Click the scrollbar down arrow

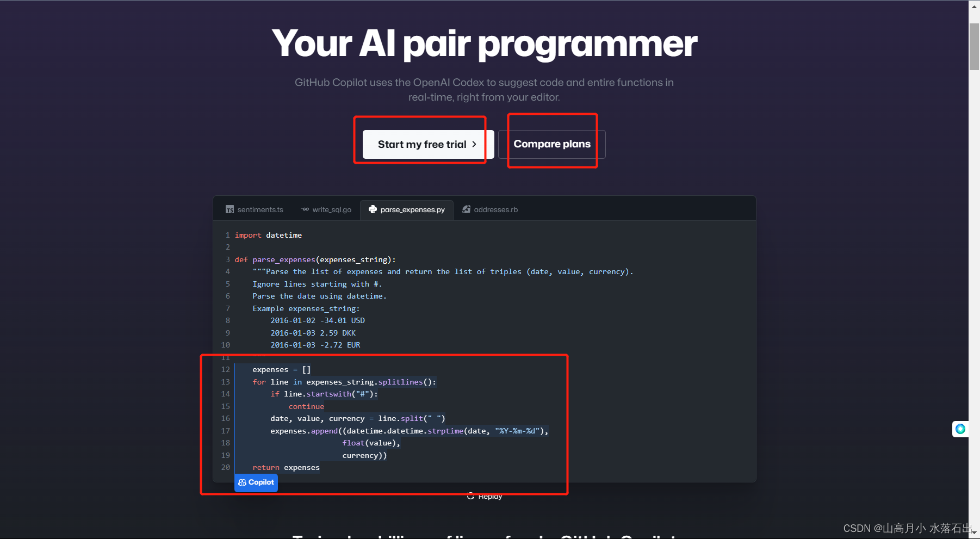974,534
